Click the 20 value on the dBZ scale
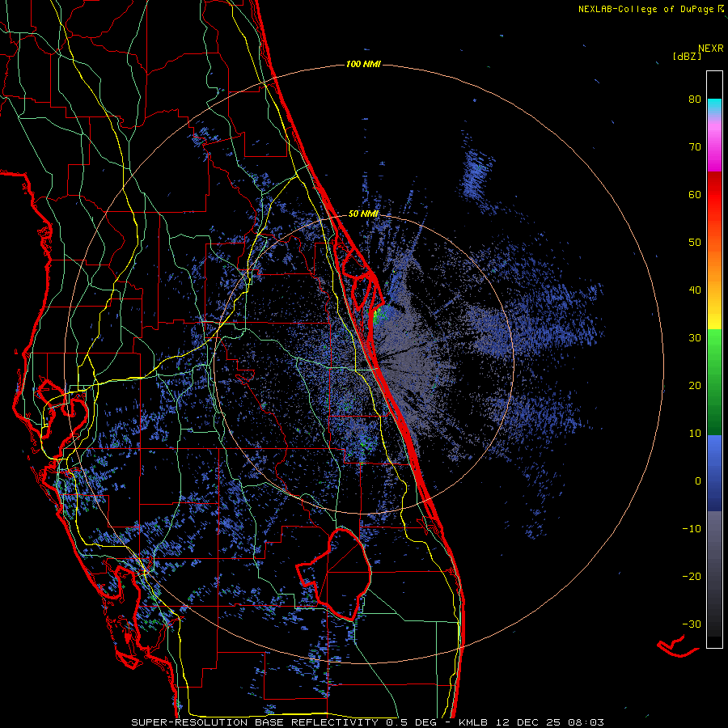This screenshot has width=728, height=728. point(695,385)
